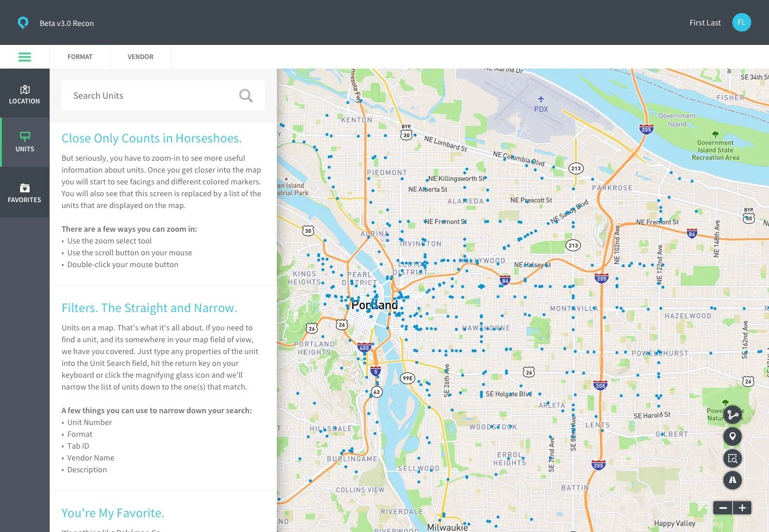769x532 pixels.
Task: Click the Hollywood neighborhood label
Action: point(483,261)
